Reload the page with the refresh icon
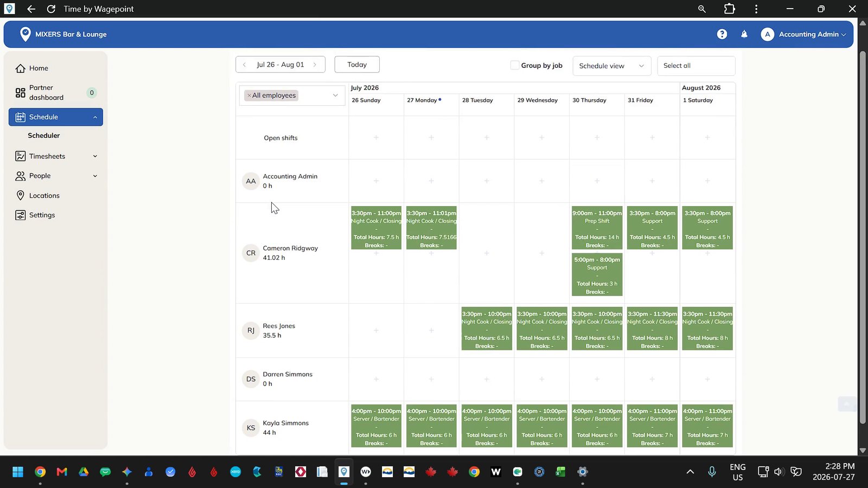 tap(51, 9)
